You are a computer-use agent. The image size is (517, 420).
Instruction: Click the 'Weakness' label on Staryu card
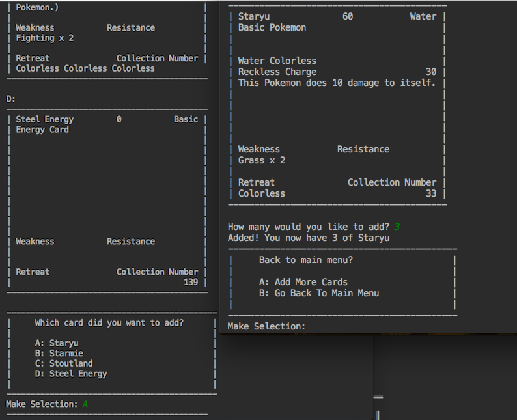pos(259,149)
